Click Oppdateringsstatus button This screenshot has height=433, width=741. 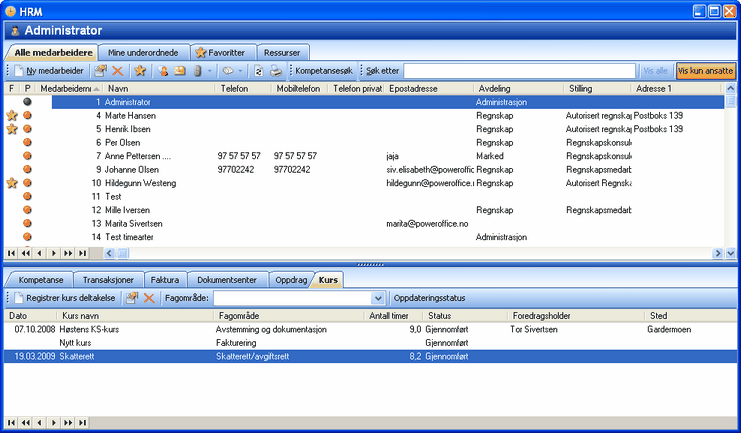tap(429, 298)
